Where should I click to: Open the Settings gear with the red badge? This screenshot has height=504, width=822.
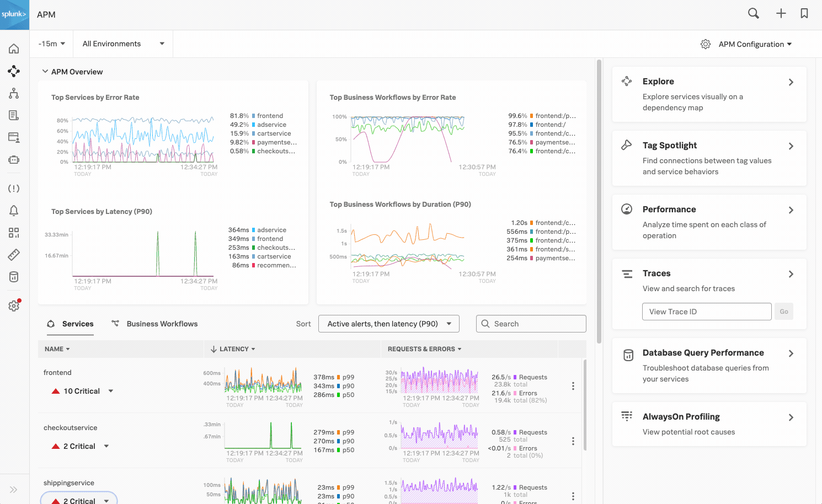tap(14, 305)
